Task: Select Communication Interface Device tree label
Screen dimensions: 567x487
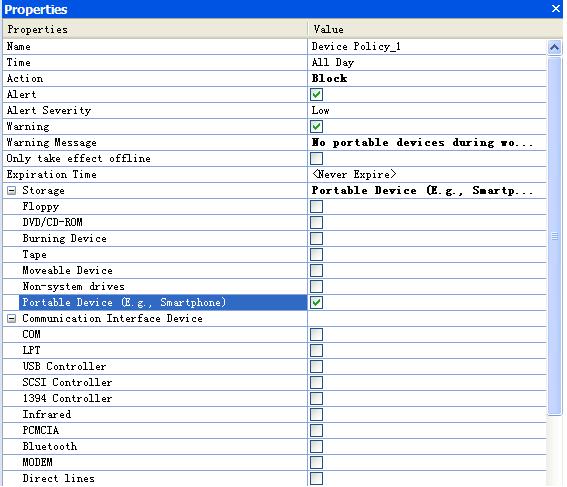Action: pyautogui.click(x=112, y=319)
